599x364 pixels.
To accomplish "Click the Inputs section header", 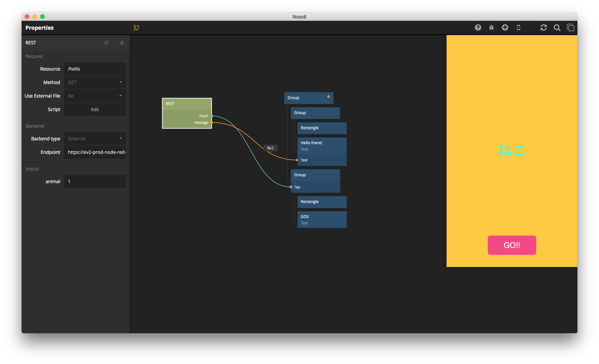I will [x=32, y=169].
